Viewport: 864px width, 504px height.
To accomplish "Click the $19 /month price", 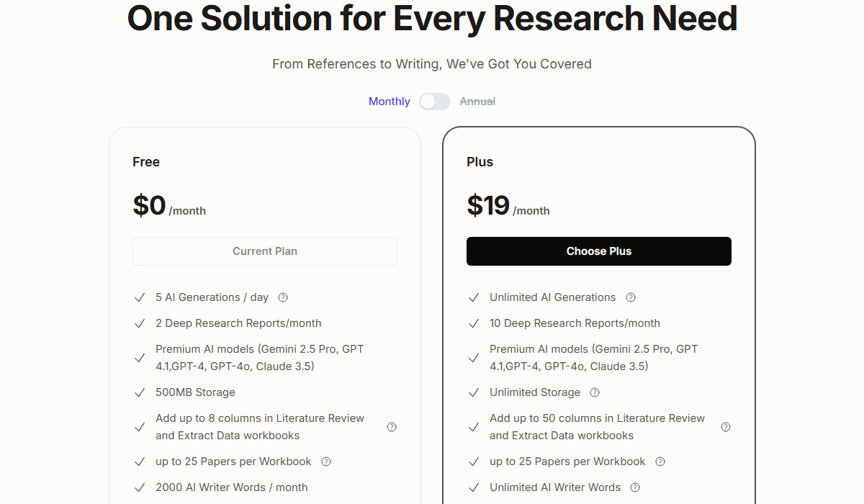I will coord(508,206).
